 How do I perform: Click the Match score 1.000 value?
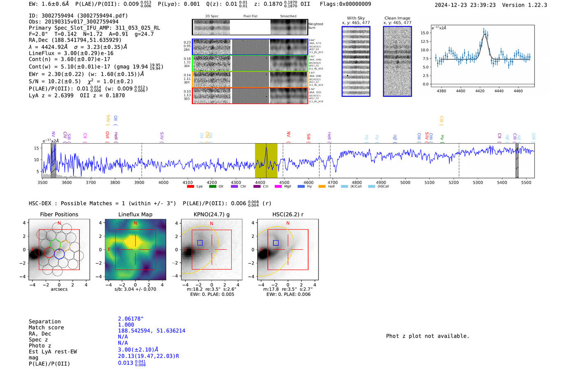tap(126, 325)
